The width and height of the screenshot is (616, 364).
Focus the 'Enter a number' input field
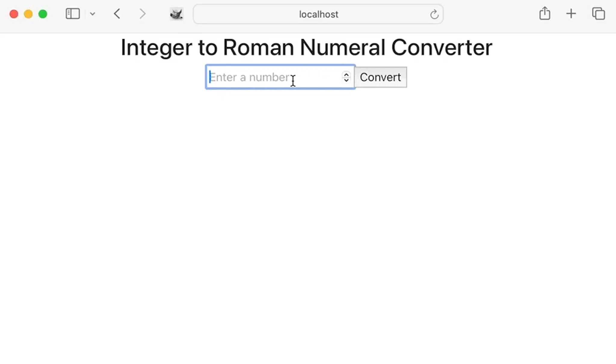(274, 77)
